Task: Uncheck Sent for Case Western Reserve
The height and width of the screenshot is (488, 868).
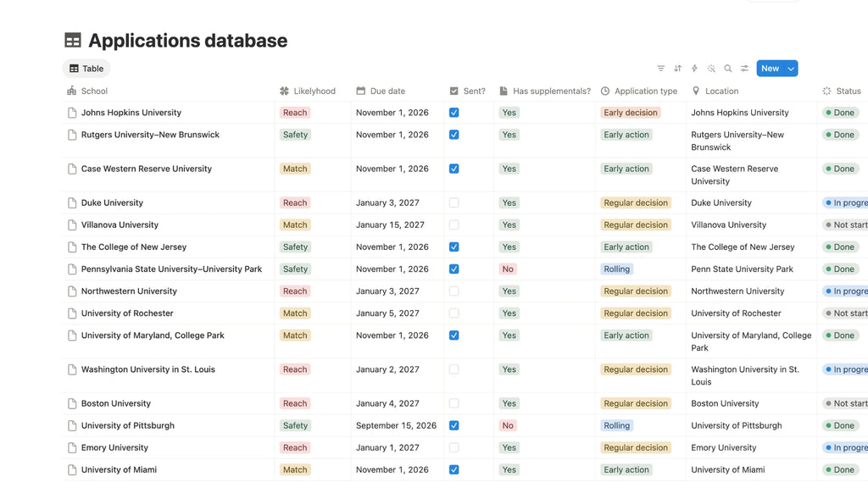Action: click(x=454, y=169)
